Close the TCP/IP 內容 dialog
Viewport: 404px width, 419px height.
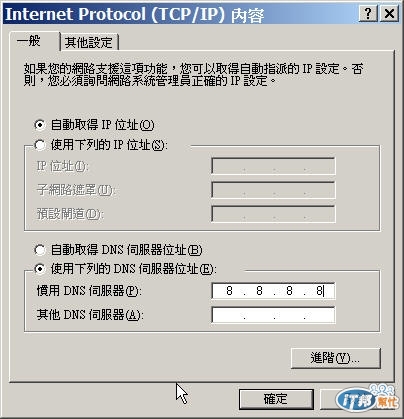click(389, 14)
